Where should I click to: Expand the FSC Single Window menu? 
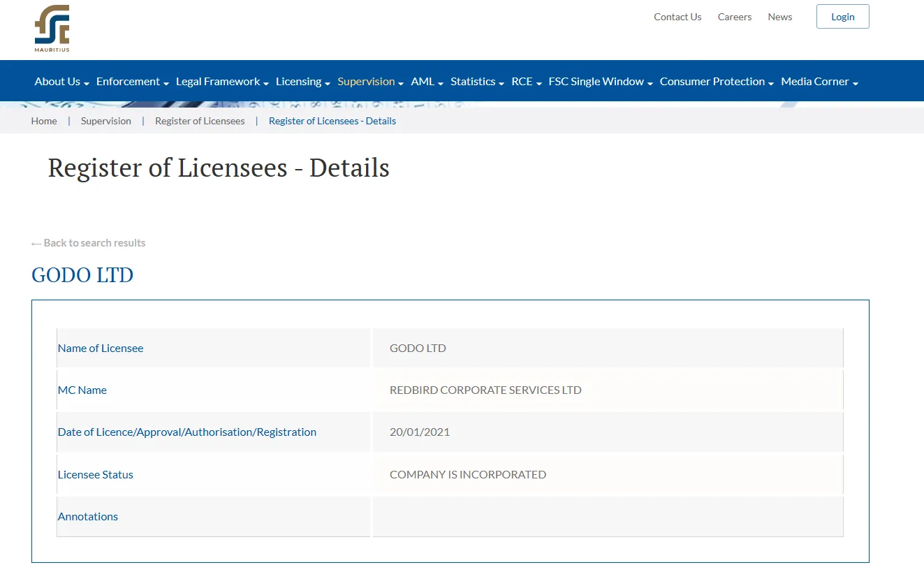pos(601,82)
